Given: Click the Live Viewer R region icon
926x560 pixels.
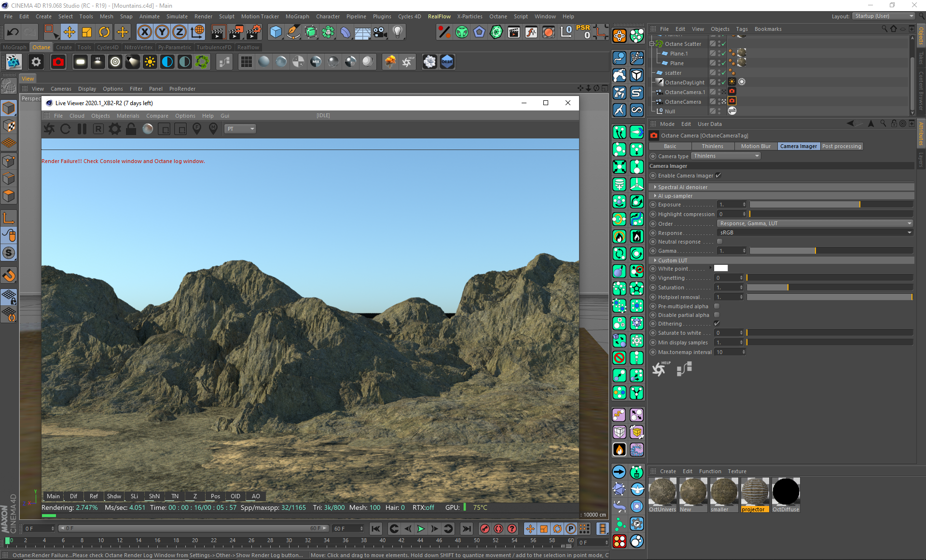Looking at the screenshot, I should (98, 129).
